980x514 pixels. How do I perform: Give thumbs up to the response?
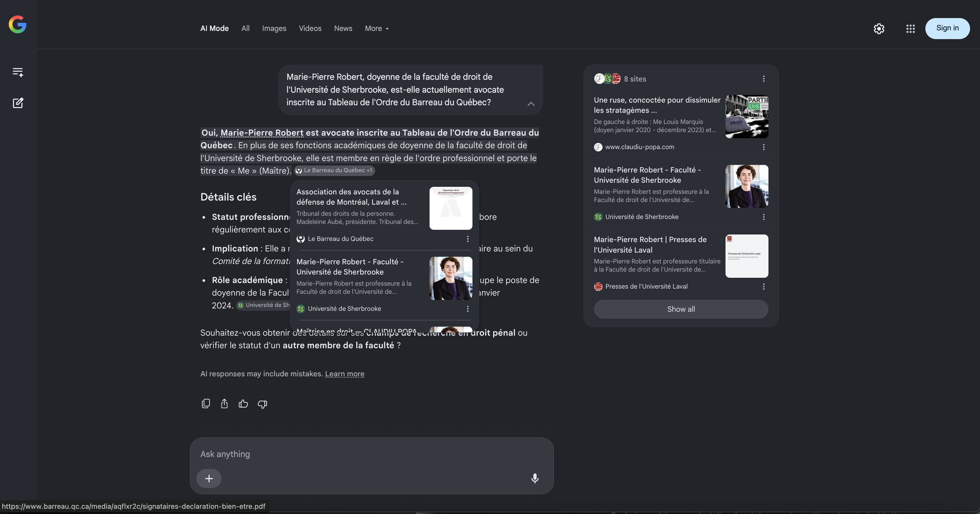click(x=243, y=404)
